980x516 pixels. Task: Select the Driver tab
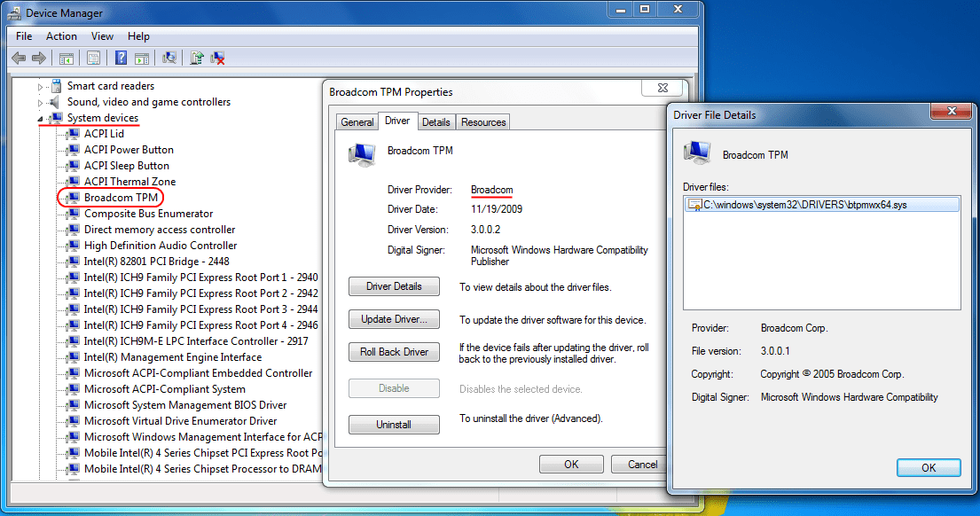pyautogui.click(x=397, y=121)
